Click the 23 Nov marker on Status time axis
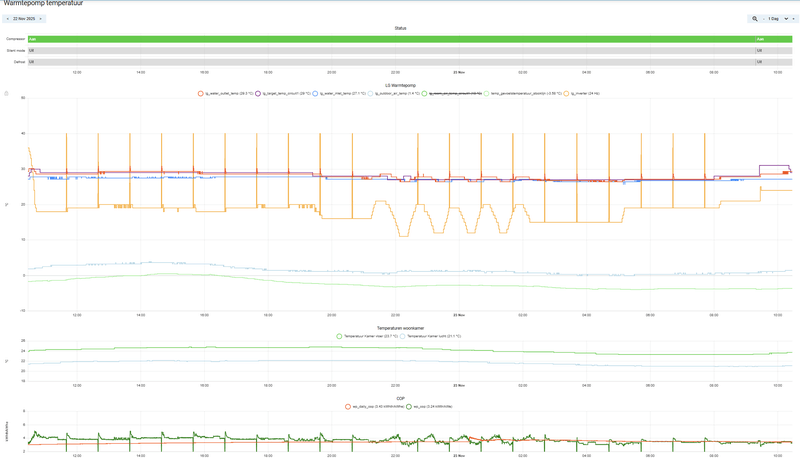 (459, 72)
